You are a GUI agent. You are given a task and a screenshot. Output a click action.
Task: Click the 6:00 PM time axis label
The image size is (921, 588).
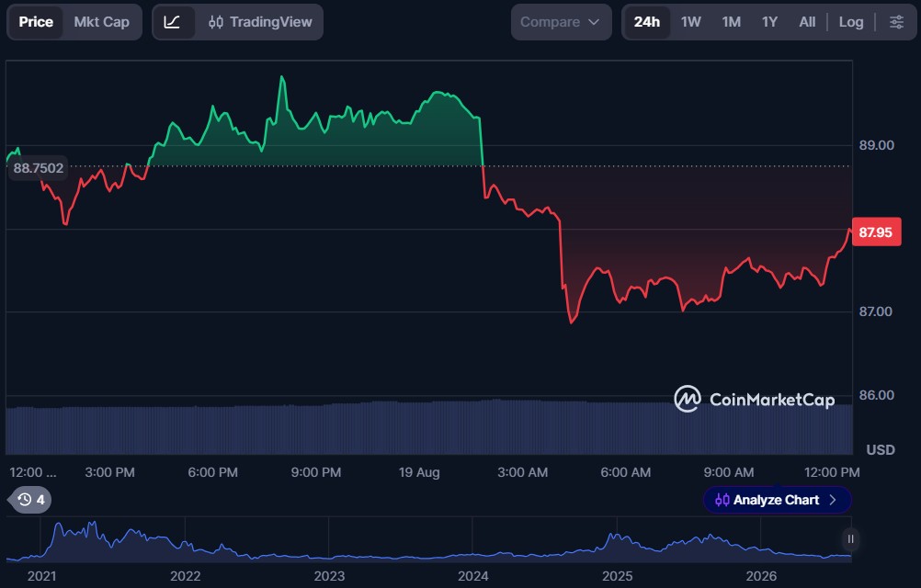point(212,472)
